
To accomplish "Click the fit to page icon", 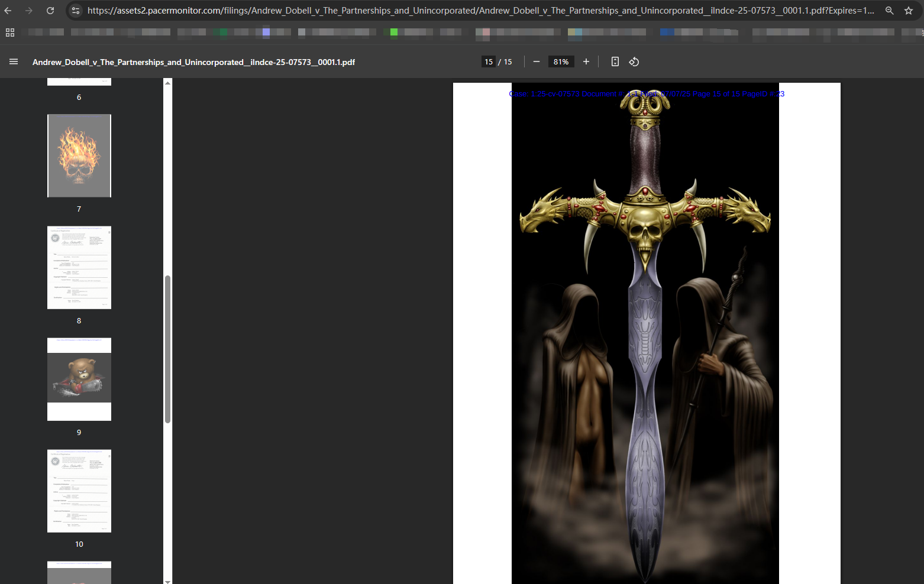I will click(x=615, y=61).
